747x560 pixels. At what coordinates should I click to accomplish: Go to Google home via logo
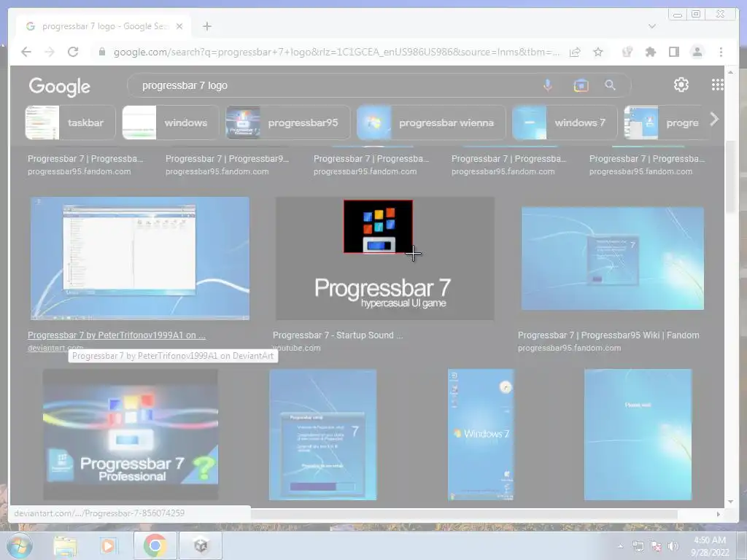[60, 86]
